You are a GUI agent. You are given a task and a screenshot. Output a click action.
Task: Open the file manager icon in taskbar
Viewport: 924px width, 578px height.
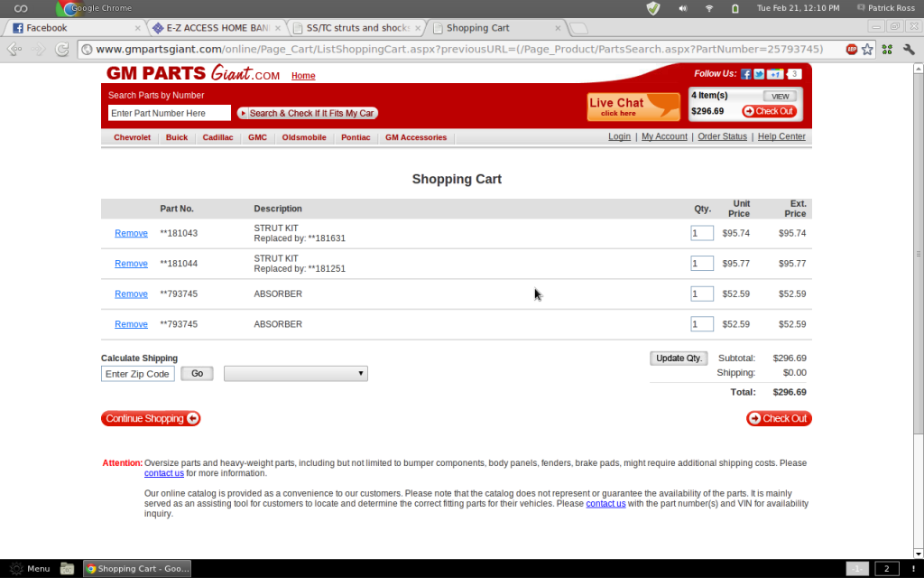67,569
